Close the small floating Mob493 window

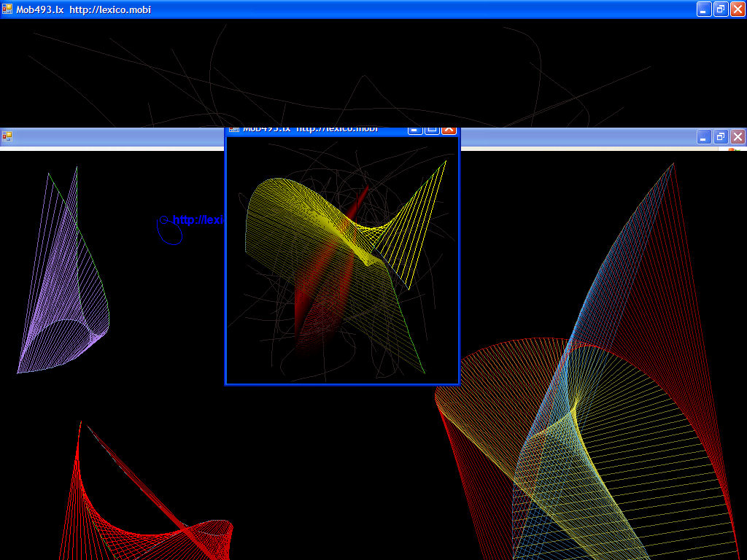(x=449, y=130)
